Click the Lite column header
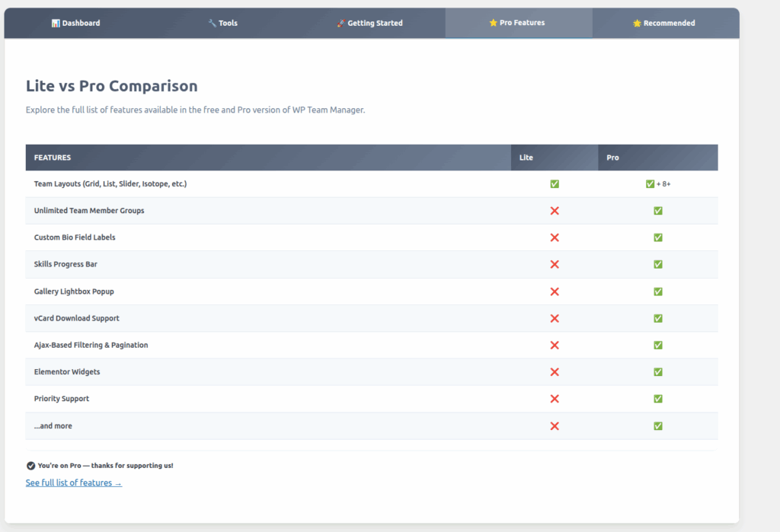This screenshot has height=532, width=780. (x=526, y=158)
